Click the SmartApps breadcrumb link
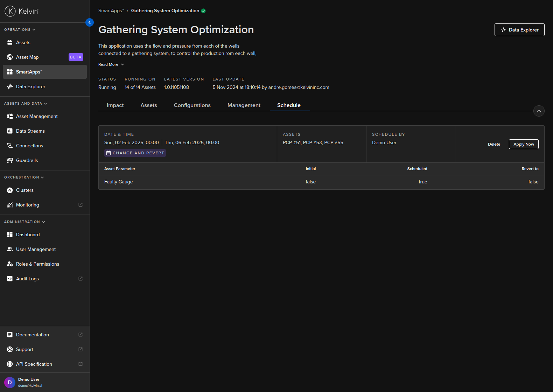This screenshot has width=553, height=392. pos(111,11)
